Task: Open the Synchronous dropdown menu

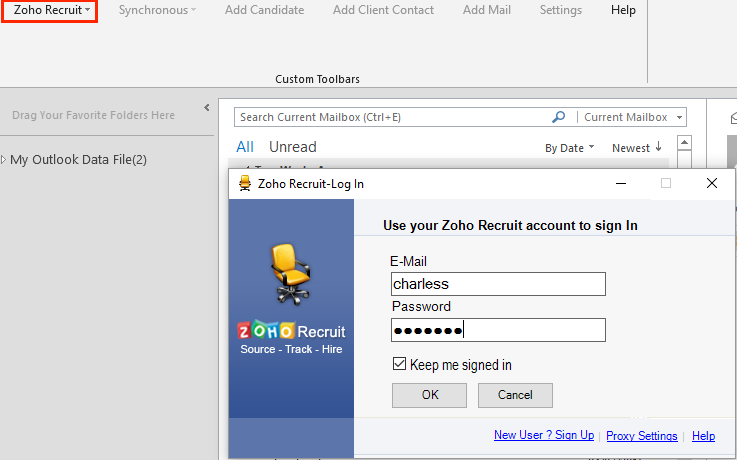Action: pyautogui.click(x=157, y=10)
